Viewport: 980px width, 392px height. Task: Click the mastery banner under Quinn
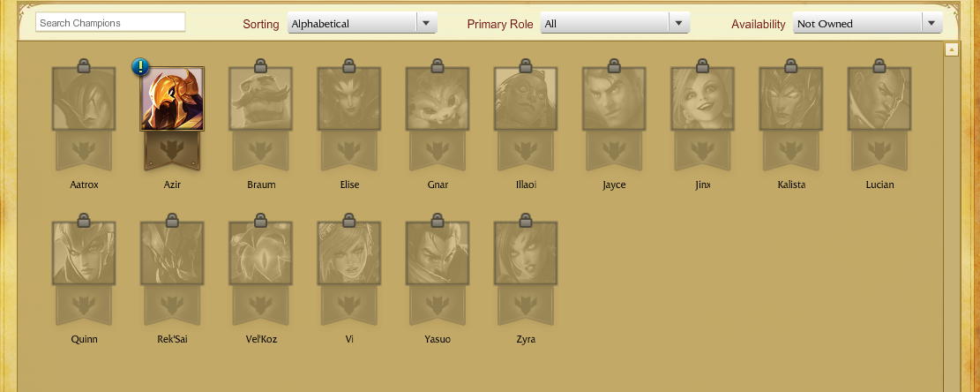click(x=84, y=305)
